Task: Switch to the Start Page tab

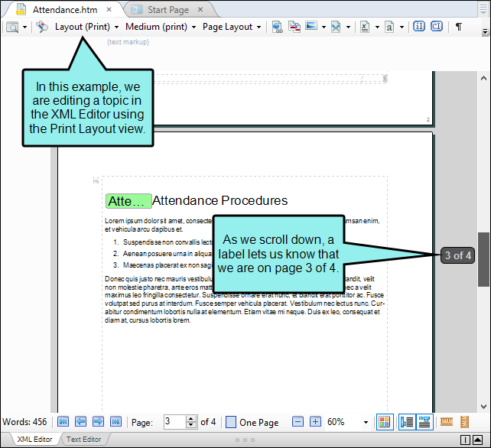Action: pos(168,10)
